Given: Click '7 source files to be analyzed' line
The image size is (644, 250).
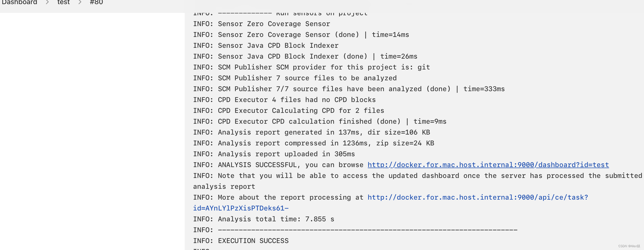Looking at the screenshot, I should 295,78.
